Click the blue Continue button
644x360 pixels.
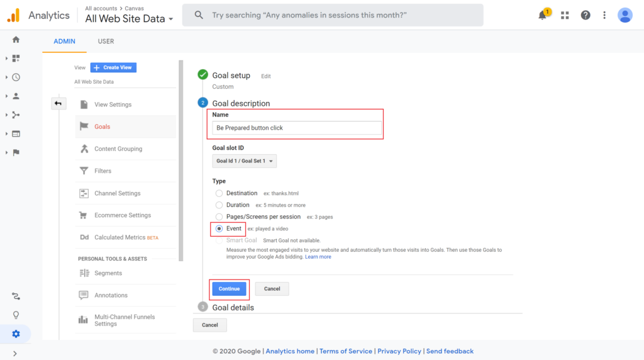click(x=229, y=289)
